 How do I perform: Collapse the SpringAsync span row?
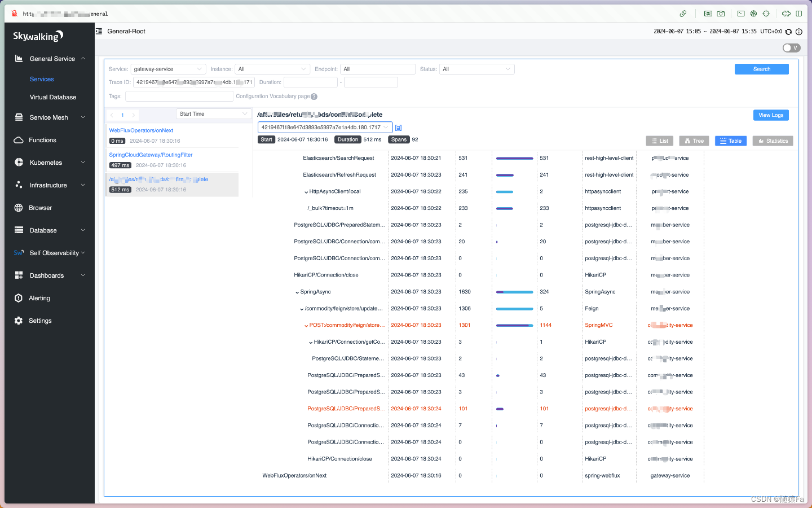click(x=297, y=292)
